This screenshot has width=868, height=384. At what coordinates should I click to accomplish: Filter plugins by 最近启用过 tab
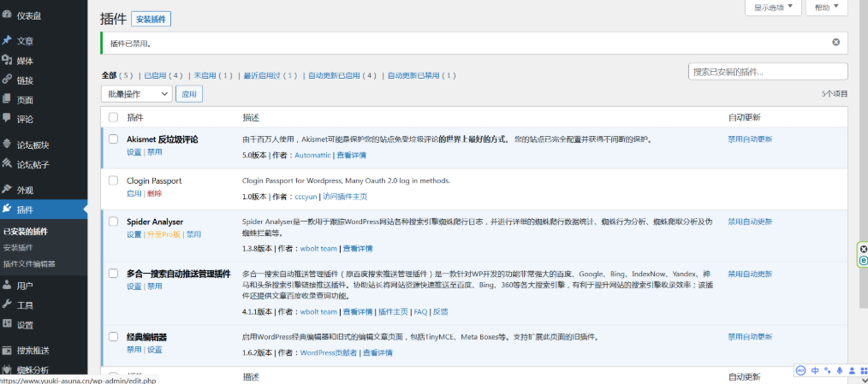click(x=262, y=75)
